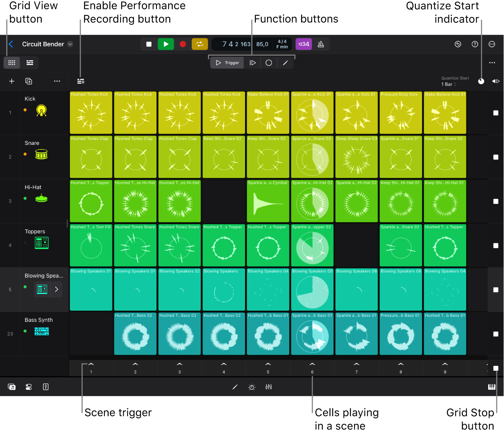Tap the Help question mark button
504x435 pixels.
pyautogui.click(x=475, y=44)
